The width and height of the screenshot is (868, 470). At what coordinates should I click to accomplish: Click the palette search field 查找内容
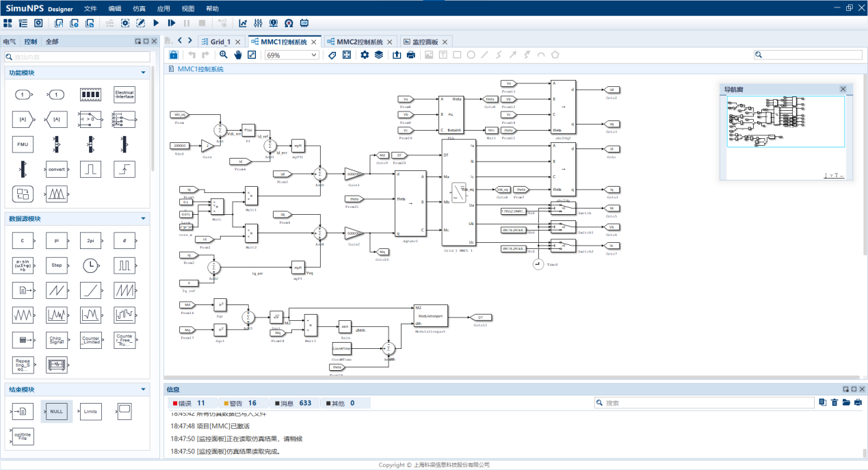click(x=77, y=57)
